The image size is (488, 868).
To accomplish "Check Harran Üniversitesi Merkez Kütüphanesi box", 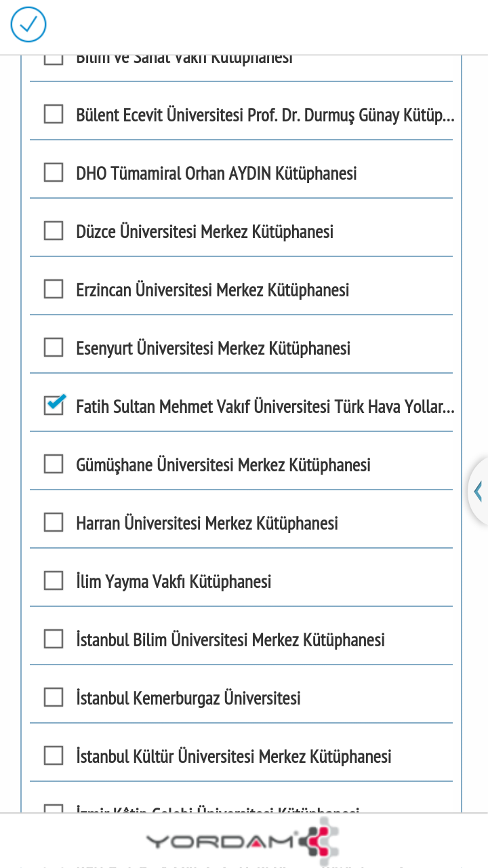I will (x=54, y=523).
